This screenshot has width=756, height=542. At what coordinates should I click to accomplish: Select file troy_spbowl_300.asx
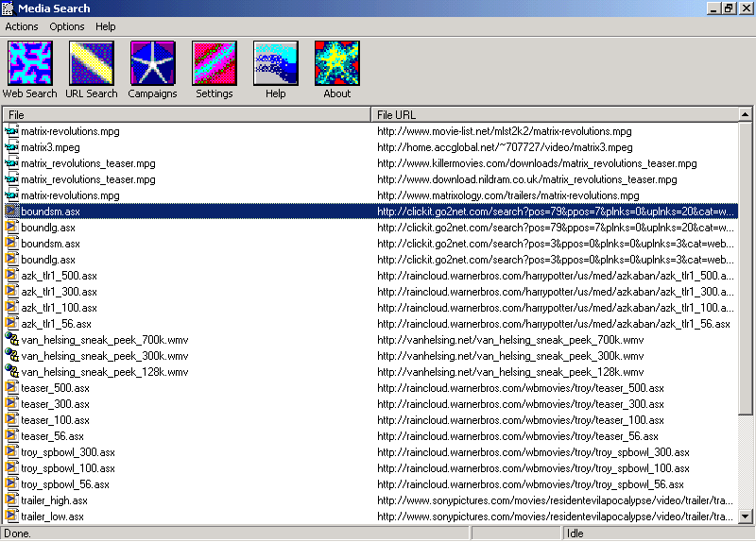68,452
